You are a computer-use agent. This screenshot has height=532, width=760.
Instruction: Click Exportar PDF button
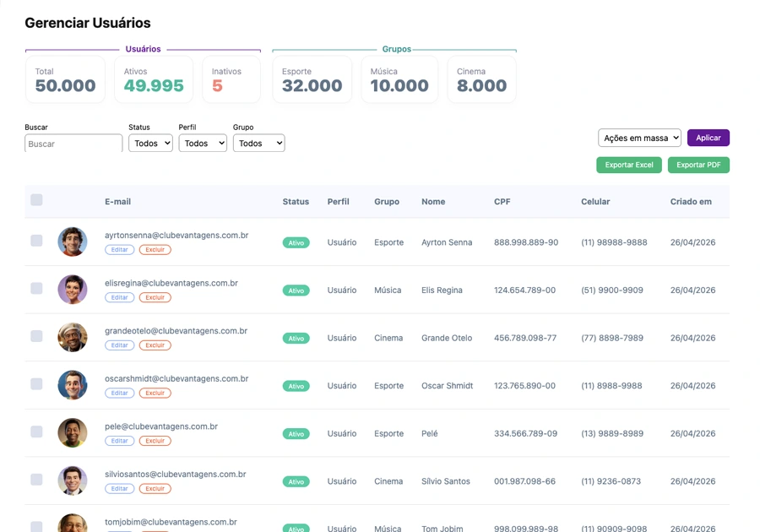coord(698,165)
